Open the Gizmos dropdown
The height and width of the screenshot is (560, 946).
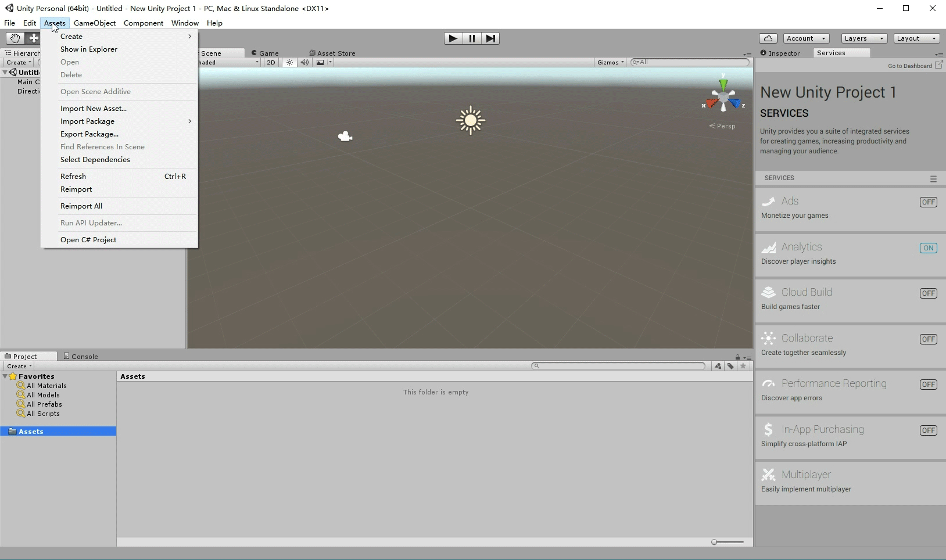coord(611,62)
